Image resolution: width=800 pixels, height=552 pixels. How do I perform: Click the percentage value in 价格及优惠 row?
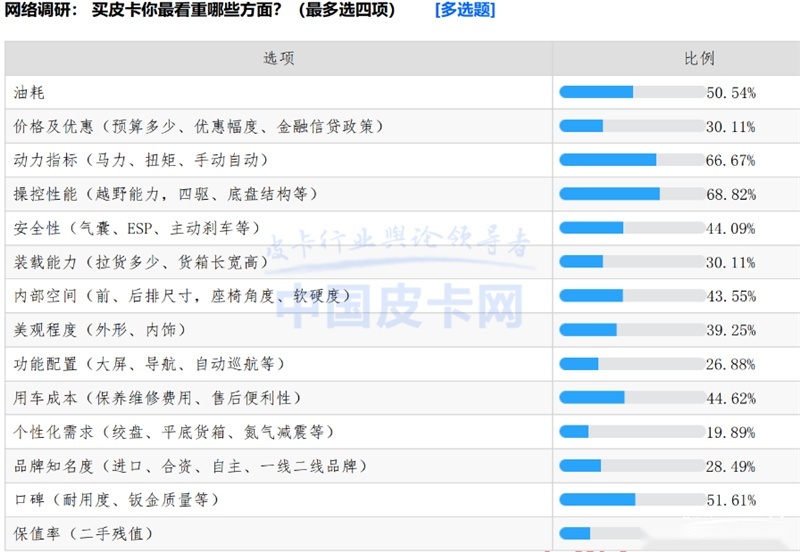731,127
